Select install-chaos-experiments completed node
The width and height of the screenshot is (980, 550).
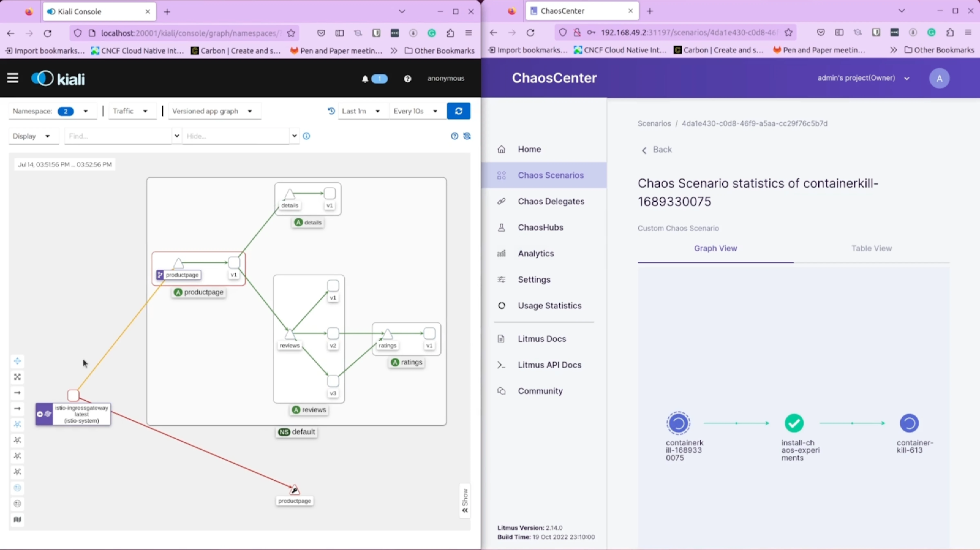tap(794, 423)
